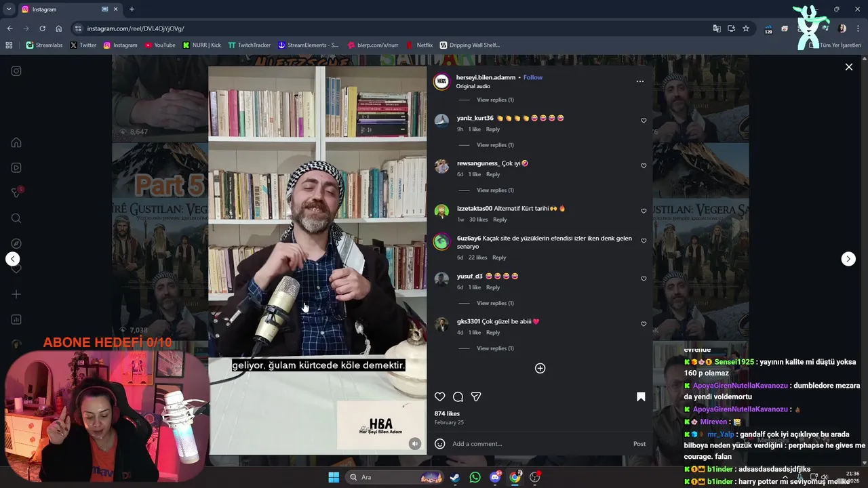The width and height of the screenshot is (868, 488).
Task: Open izzetaktas00 username link
Action: (x=475, y=209)
